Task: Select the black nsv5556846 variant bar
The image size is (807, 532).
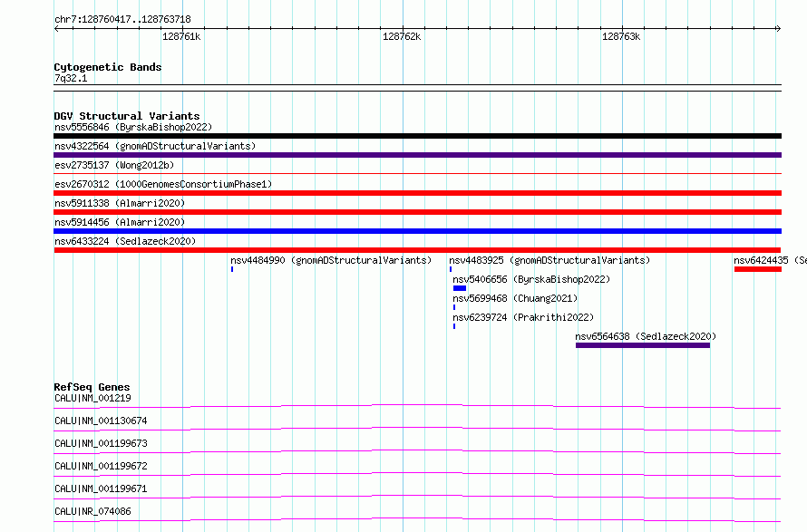Action: pos(417,136)
